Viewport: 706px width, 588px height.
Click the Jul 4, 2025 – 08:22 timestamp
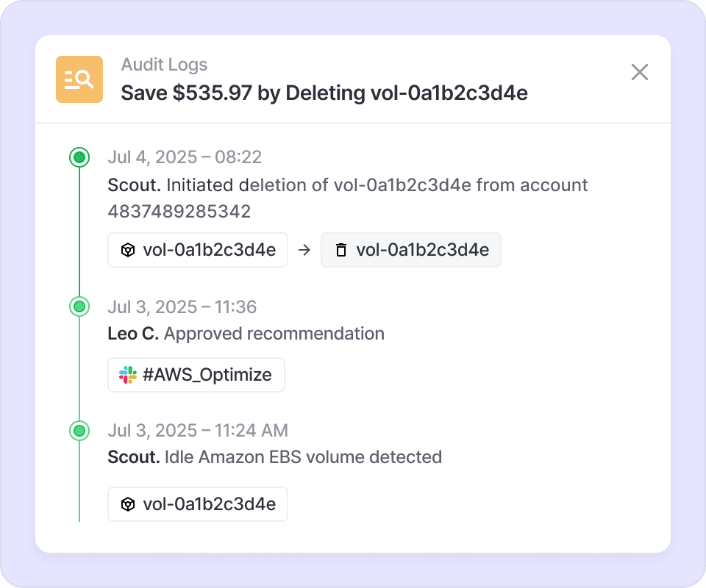pyautogui.click(x=185, y=157)
